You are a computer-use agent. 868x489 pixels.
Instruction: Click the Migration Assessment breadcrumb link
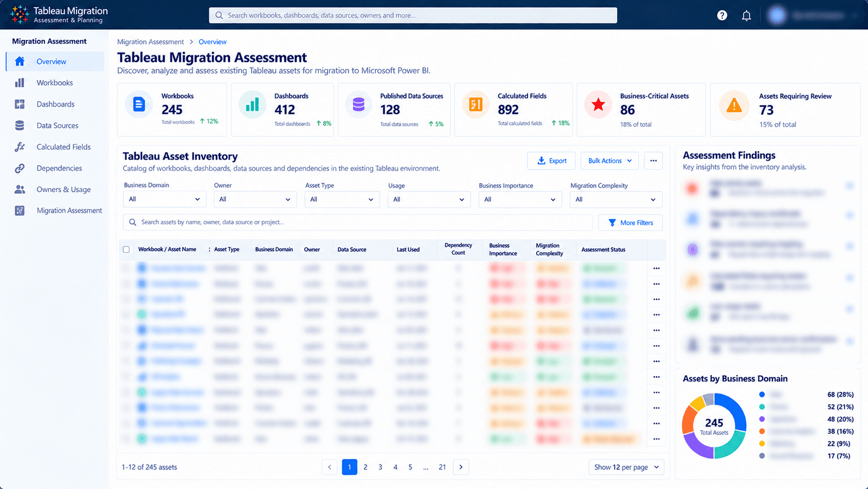(151, 42)
